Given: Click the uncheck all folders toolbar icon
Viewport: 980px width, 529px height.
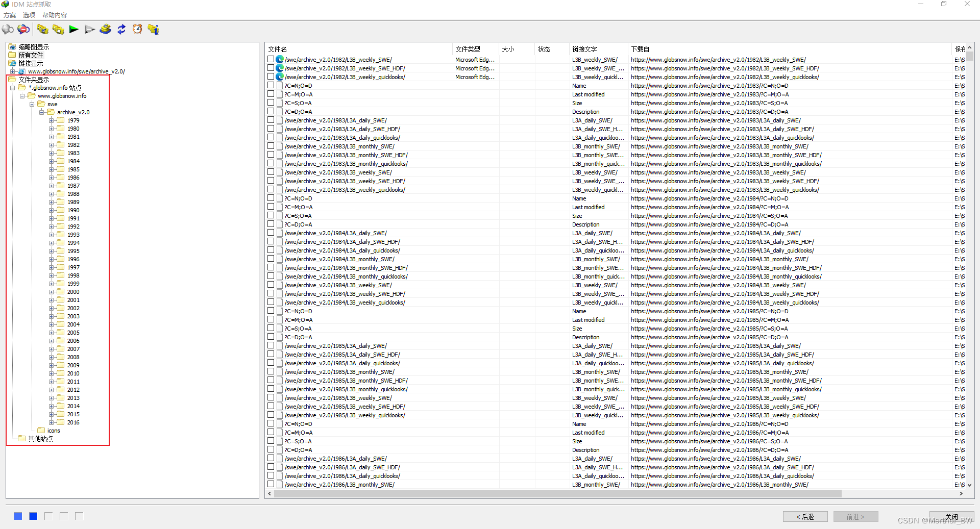Looking at the screenshot, I should [58, 30].
